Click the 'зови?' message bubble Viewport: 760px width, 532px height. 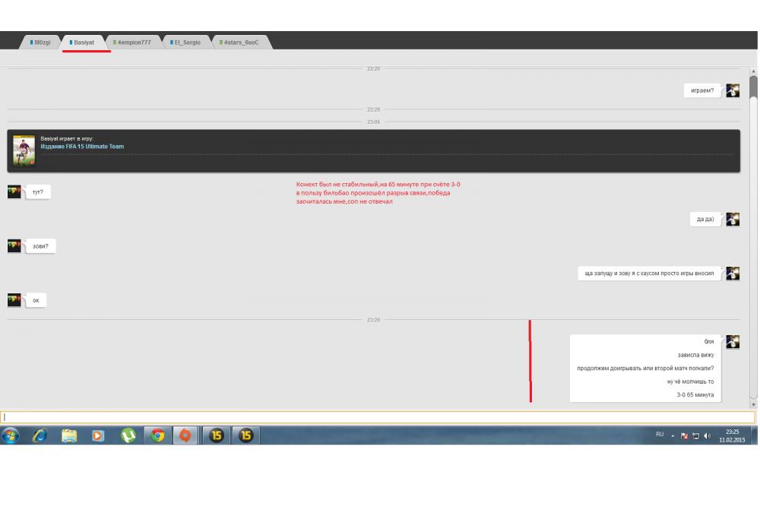tap(40, 246)
